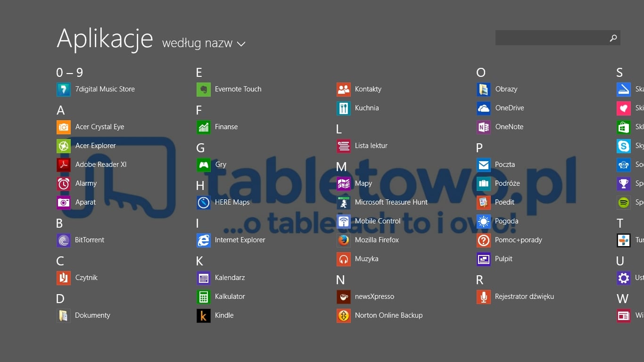Open the Evernote Touch app icon
The height and width of the screenshot is (362, 644).
[204, 89]
